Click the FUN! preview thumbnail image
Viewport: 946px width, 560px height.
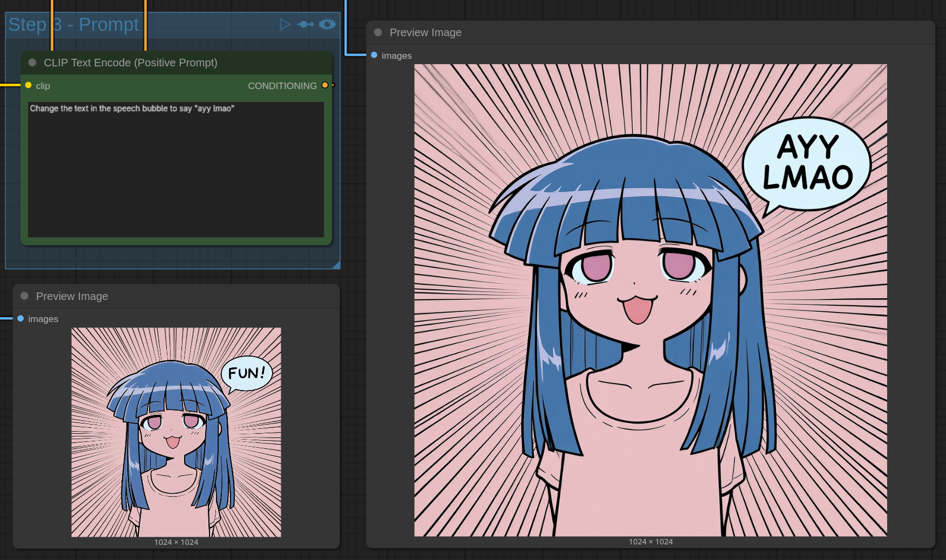(x=176, y=432)
